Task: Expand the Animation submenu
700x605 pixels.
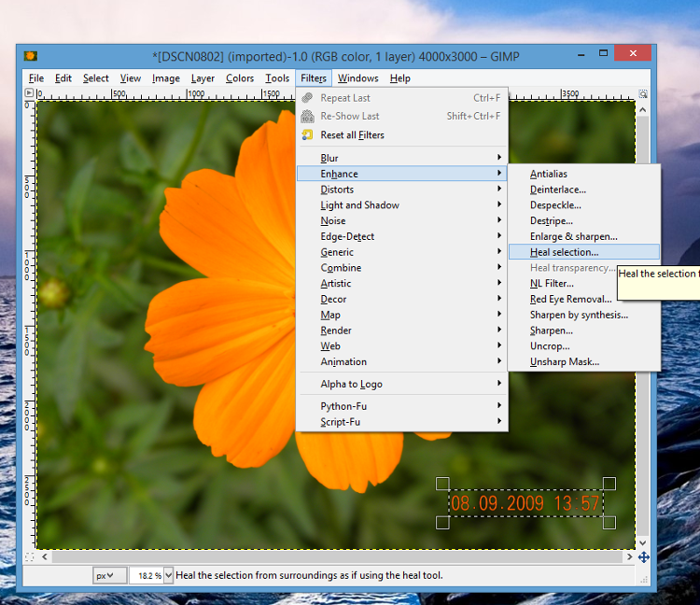Action: 401,361
